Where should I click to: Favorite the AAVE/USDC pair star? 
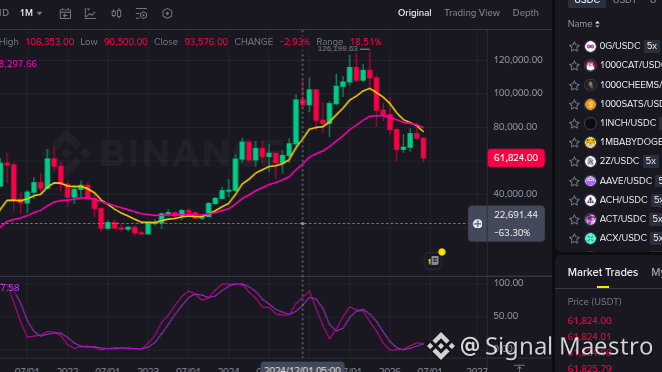pyautogui.click(x=574, y=181)
